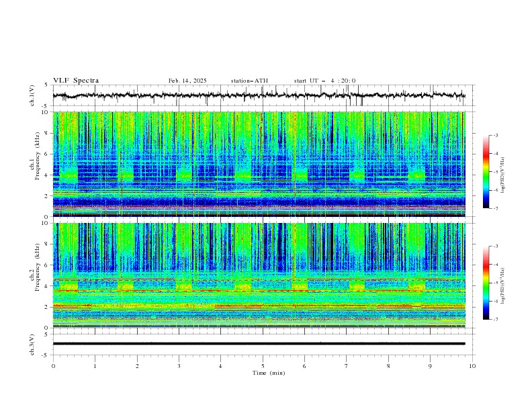This screenshot has width=532, height=411.
Task: Click time axis tick label "4"
Action: 220,366
